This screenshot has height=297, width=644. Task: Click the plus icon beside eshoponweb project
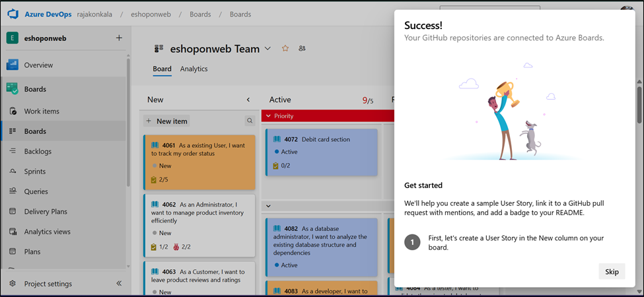[x=119, y=38]
